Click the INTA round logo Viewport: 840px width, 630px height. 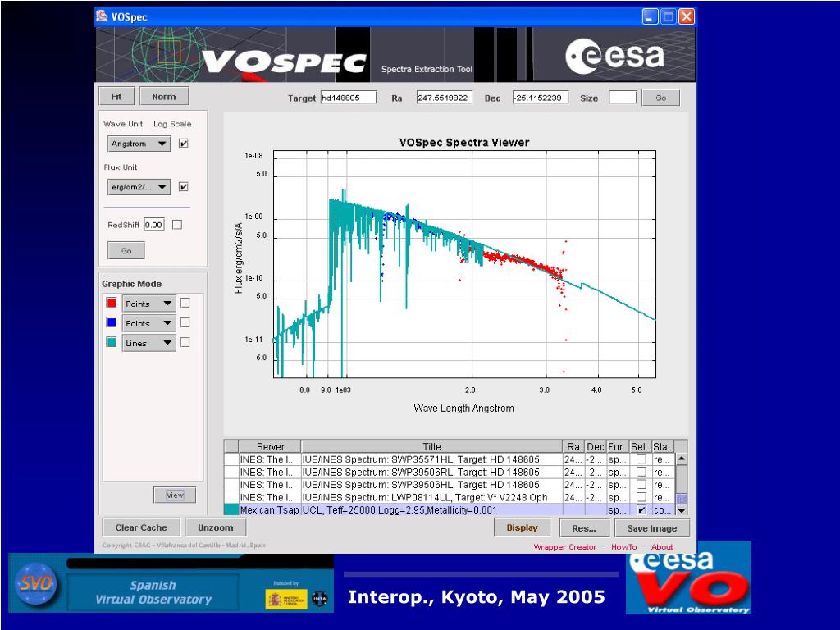coord(320,599)
